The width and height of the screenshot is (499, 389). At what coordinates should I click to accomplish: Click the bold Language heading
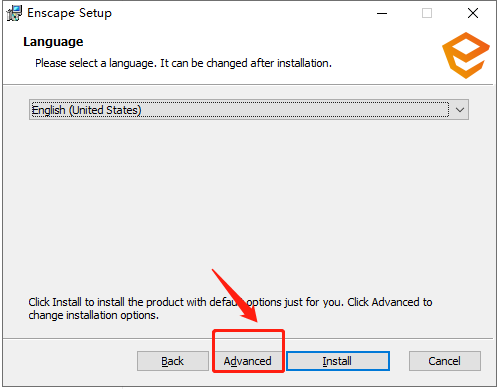tap(53, 42)
